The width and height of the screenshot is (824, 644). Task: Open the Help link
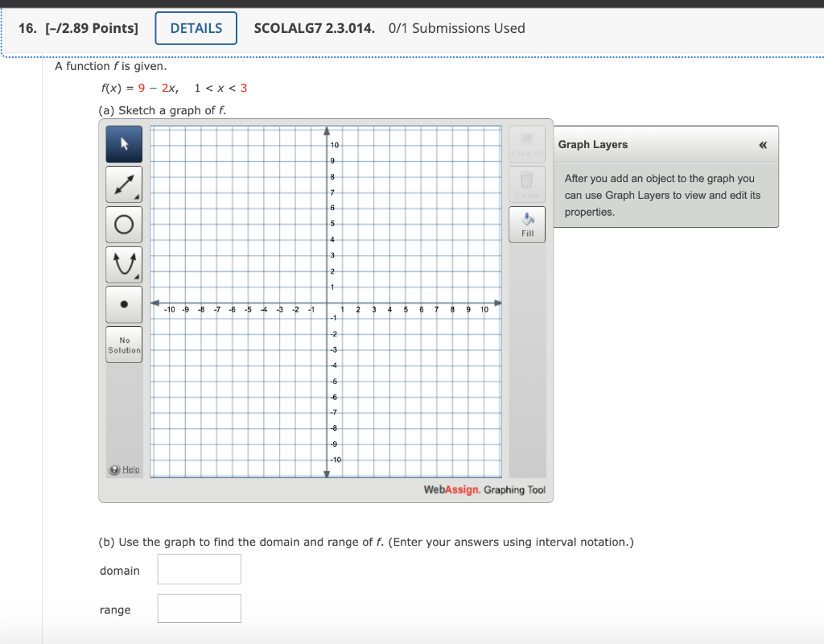[124, 469]
